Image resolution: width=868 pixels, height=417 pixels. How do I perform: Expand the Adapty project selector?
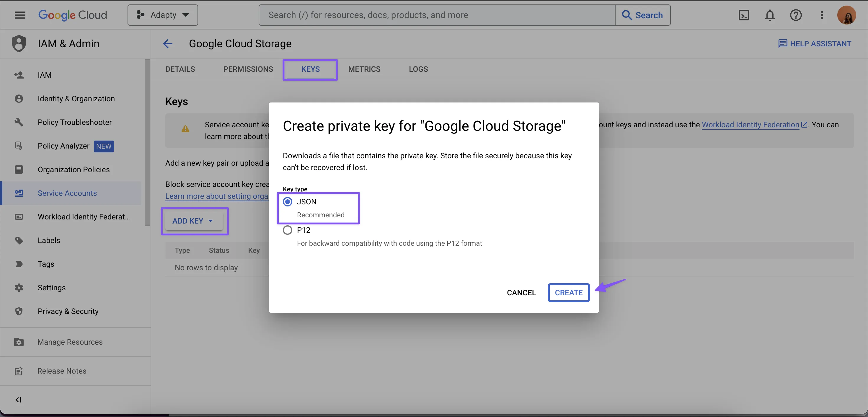(x=163, y=15)
